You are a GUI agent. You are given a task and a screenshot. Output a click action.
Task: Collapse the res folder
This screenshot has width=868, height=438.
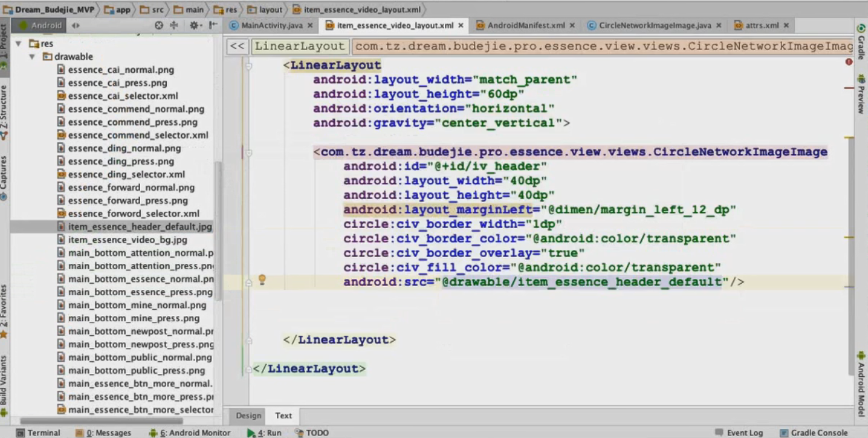19,44
